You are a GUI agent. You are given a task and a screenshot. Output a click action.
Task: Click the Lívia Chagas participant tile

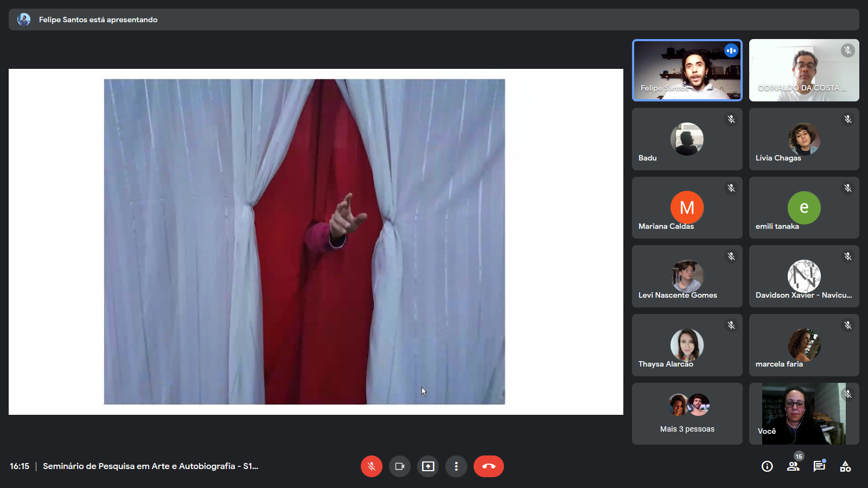(804, 139)
